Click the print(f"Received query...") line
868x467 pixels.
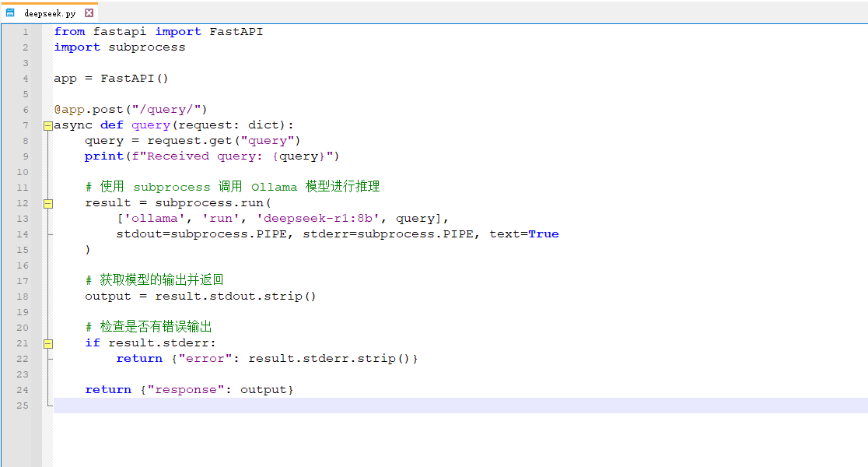point(212,156)
